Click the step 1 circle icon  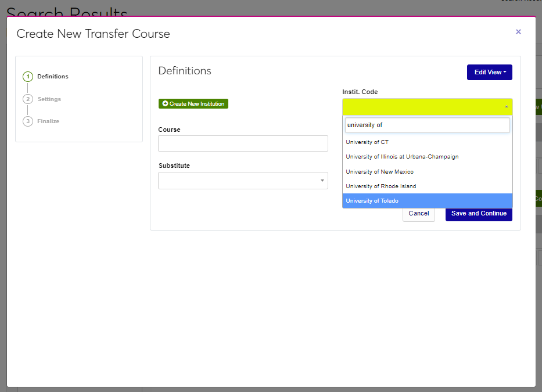[28, 77]
